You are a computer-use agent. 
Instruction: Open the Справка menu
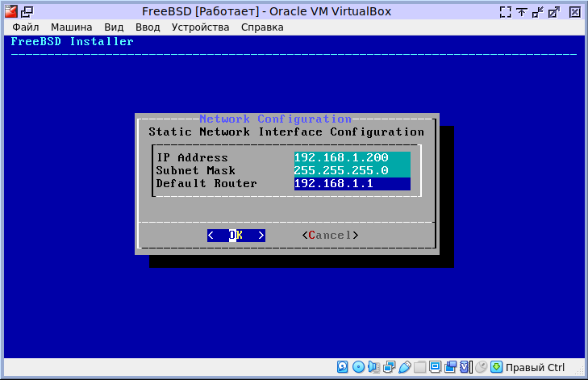(262, 27)
